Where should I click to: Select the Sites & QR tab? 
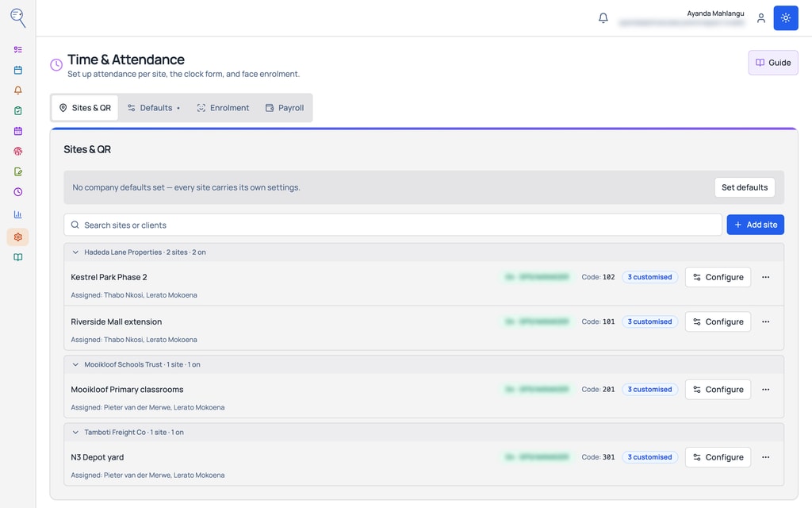tap(85, 108)
